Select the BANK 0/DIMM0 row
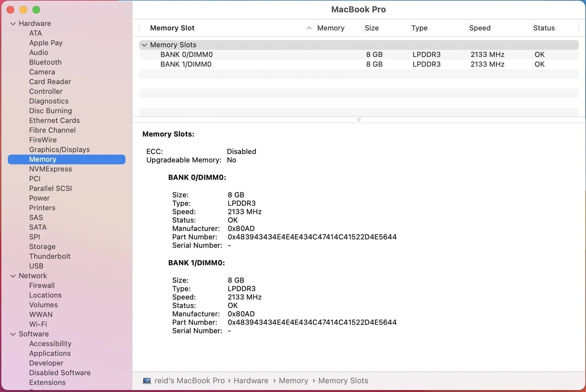Image resolution: width=586 pixels, height=392 pixels. (186, 55)
